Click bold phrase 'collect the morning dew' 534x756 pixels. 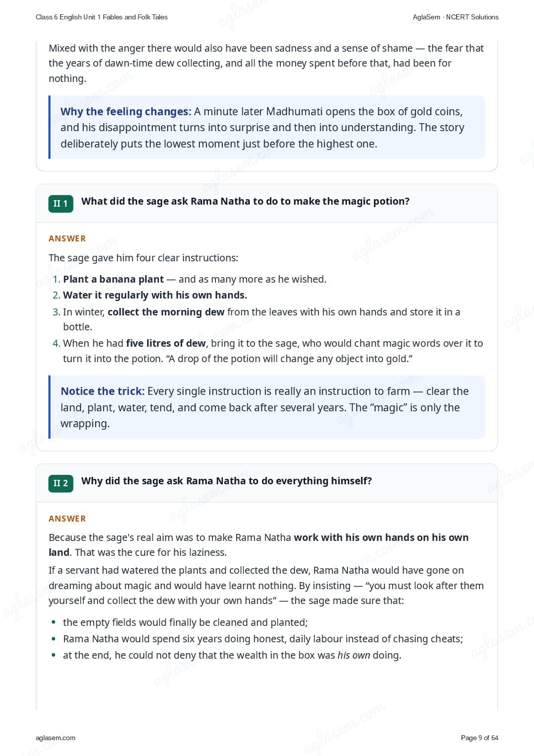(166, 312)
